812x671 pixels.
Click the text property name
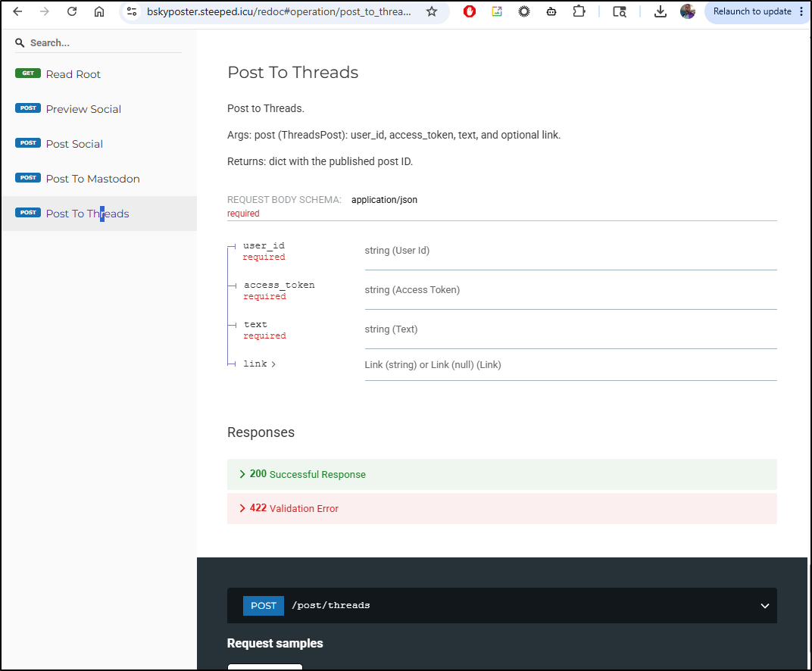256,325
